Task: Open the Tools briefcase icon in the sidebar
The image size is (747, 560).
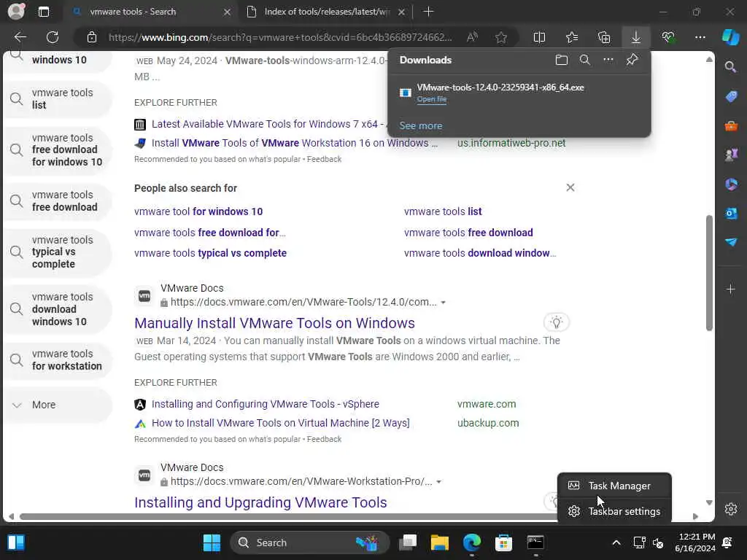Action: [731, 125]
